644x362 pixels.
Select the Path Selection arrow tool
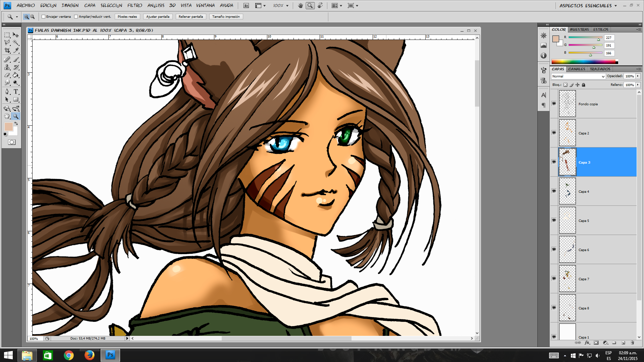point(7,99)
